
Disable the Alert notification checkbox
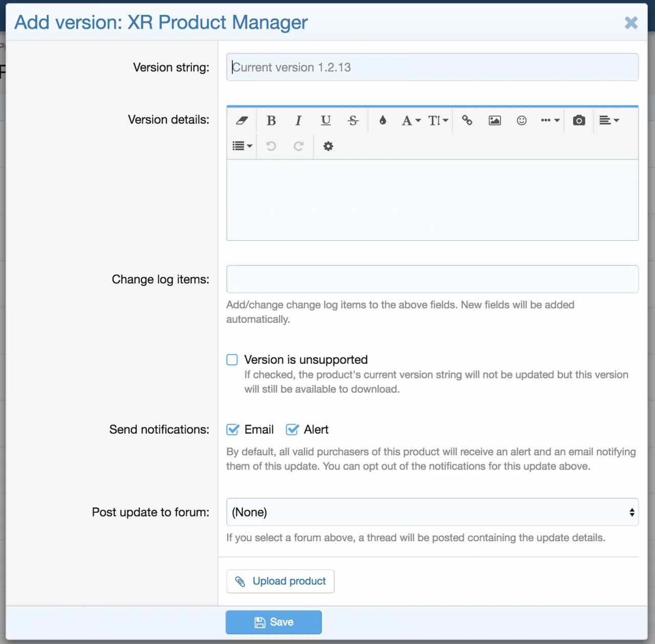point(292,430)
